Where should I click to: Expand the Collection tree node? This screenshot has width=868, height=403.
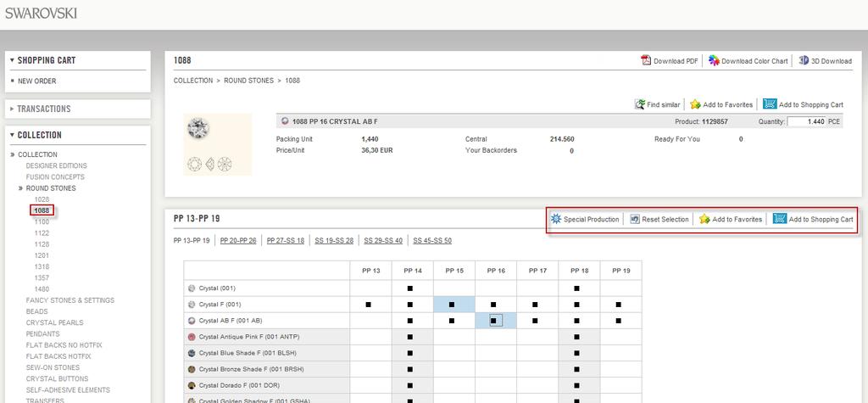[13, 154]
